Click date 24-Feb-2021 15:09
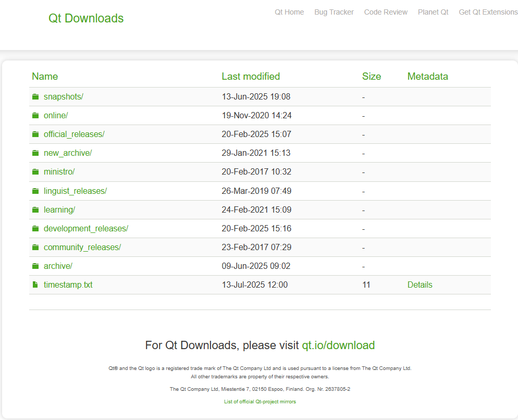The height and width of the screenshot is (420, 518). [256, 210]
